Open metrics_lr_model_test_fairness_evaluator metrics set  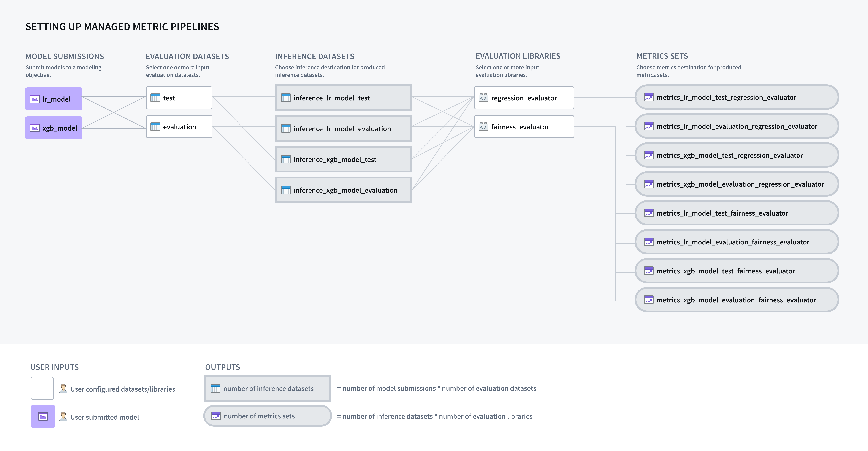pyautogui.click(x=737, y=213)
